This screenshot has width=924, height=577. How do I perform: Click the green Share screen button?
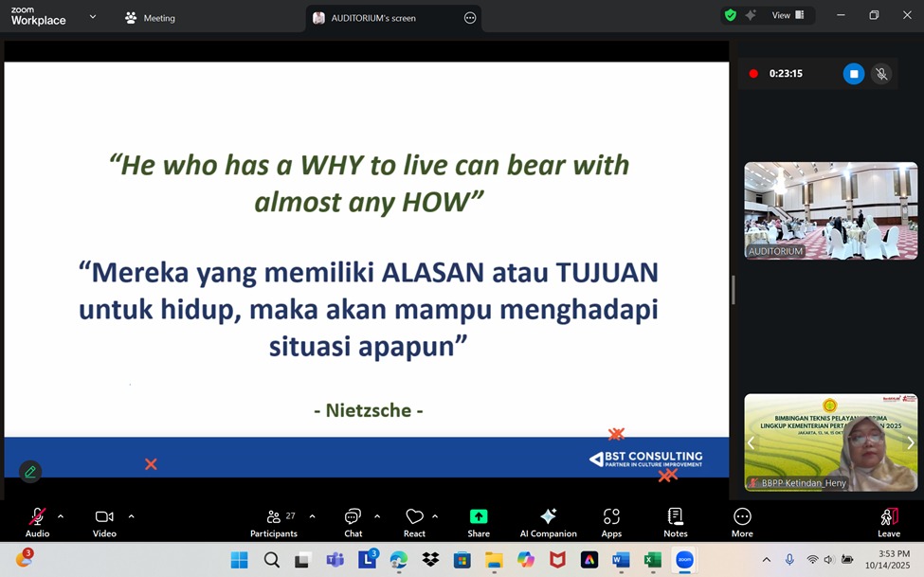(x=479, y=520)
